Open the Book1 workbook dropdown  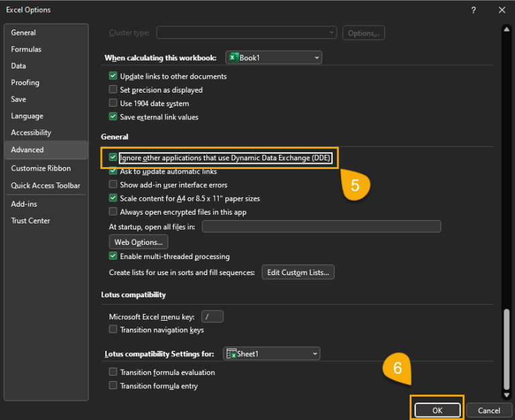click(274, 58)
